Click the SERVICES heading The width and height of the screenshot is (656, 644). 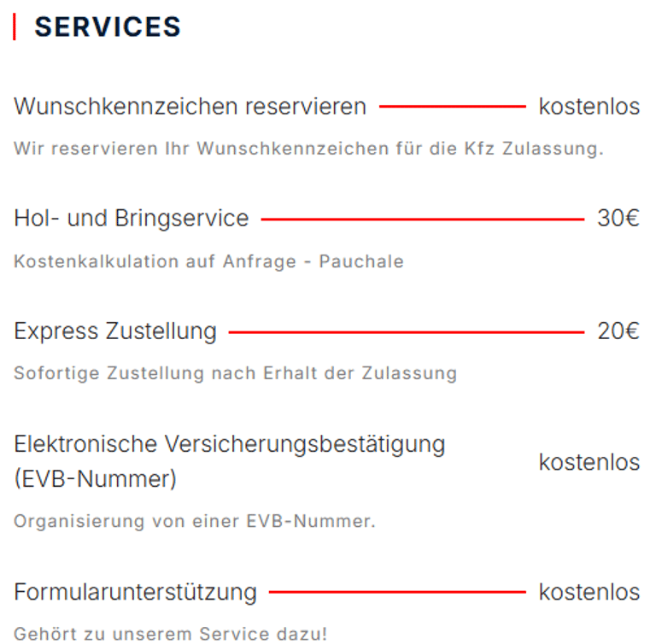(x=108, y=26)
